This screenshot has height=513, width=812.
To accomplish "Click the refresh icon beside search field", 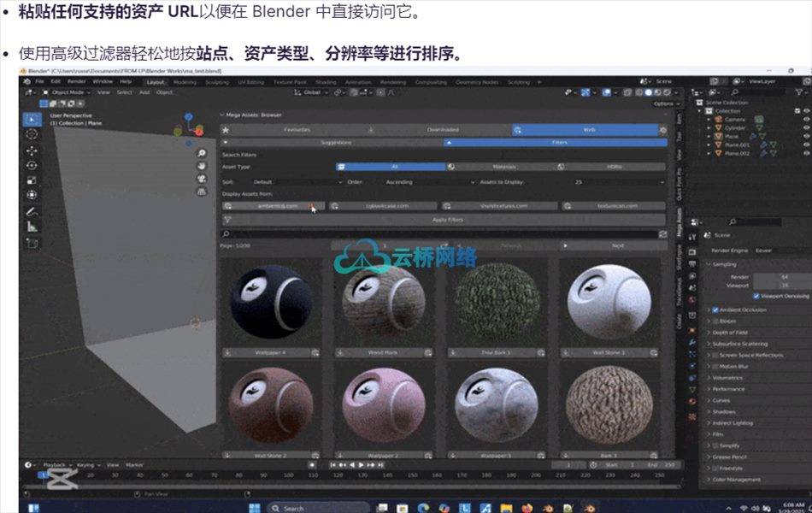I will click(662, 234).
